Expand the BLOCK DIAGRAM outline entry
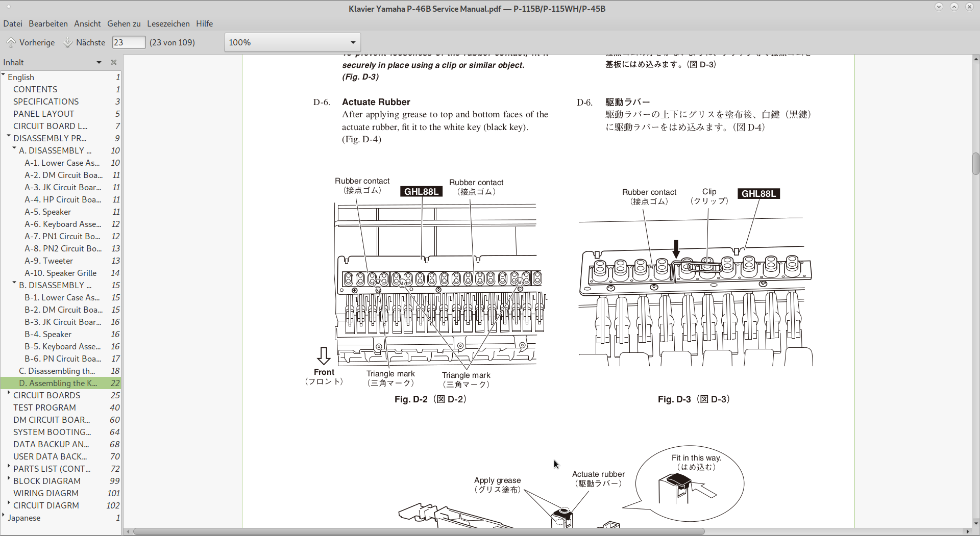Image resolution: width=980 pixels, height=536 pixels. tap(9, 479)
